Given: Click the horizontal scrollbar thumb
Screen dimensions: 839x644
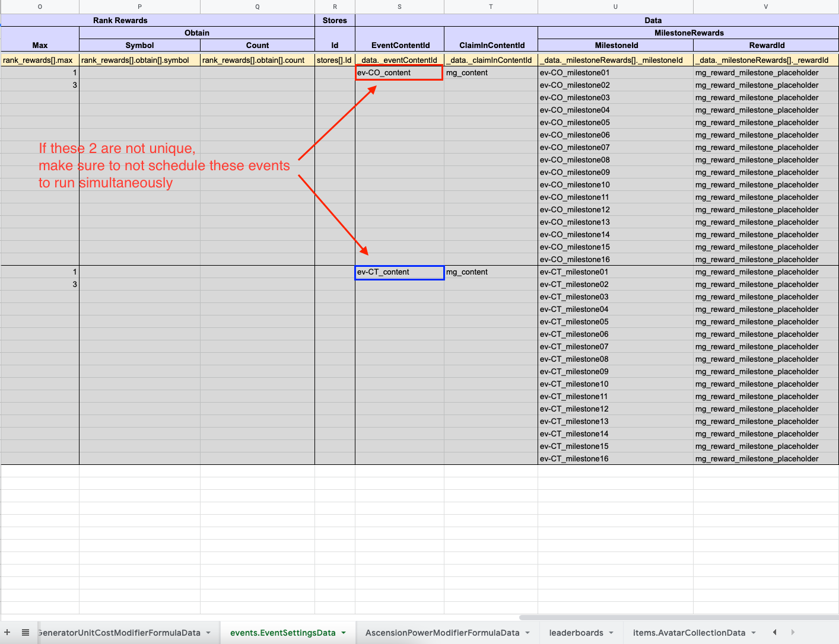Looking at the screenshot, I should pyautogui.click(x=679, y=617).
